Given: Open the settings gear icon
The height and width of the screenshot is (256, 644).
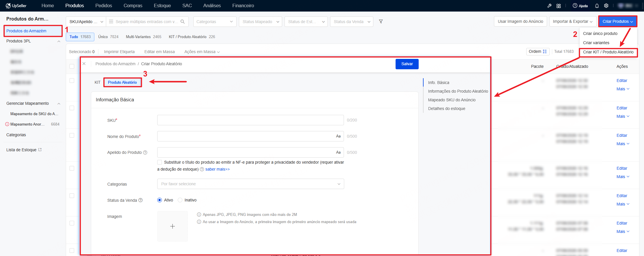Looking at the screenshot, I should (x=606, y=6).
